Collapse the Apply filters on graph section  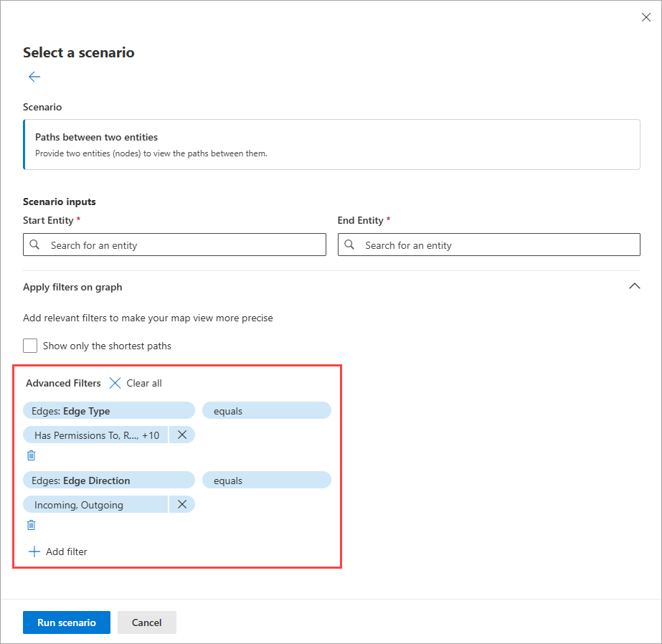click(x=634, y=286)
